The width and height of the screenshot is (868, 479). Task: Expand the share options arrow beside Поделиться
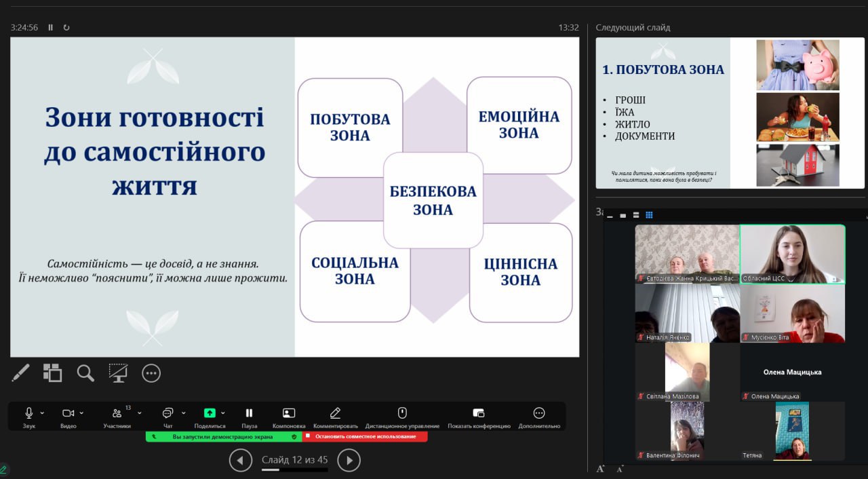(223, 413)
